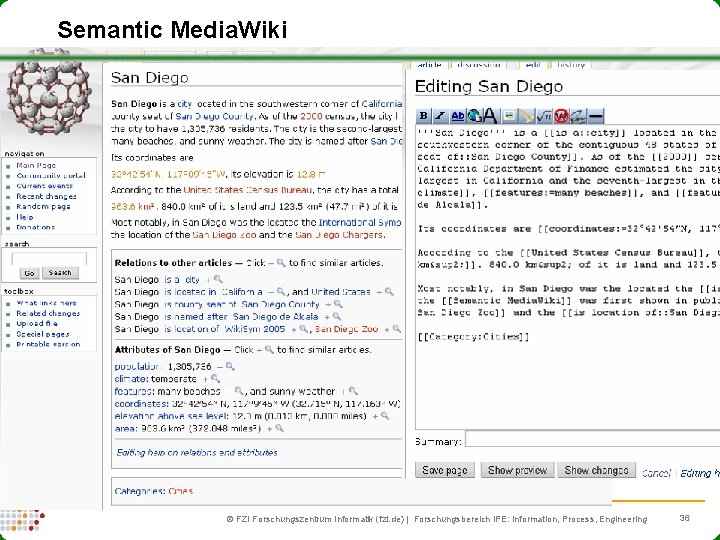The image size is (720, 540).
Task: Apply bold text formatting in editor toolbar
Action: pos(424,116)
